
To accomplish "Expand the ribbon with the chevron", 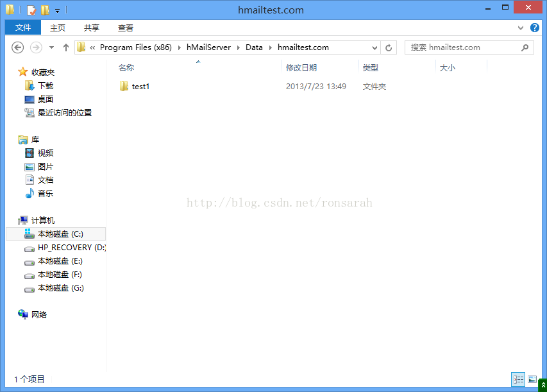I will tap(521, 28).
